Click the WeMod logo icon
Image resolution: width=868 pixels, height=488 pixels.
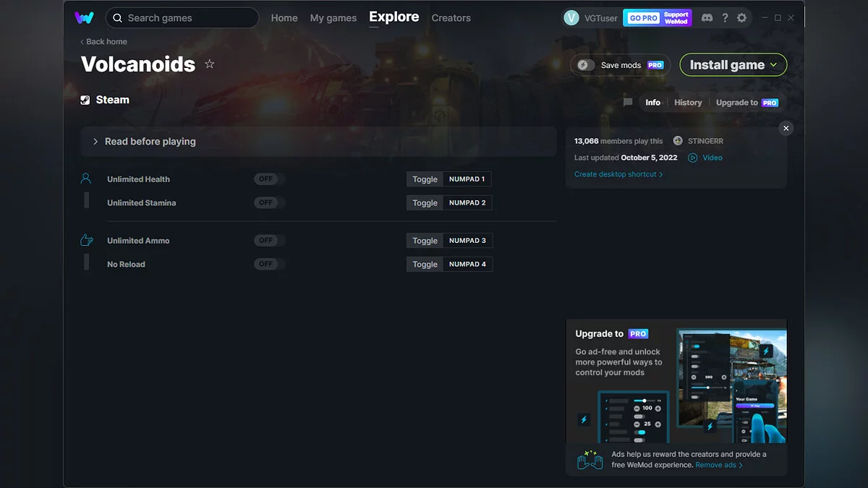[84, 18]
